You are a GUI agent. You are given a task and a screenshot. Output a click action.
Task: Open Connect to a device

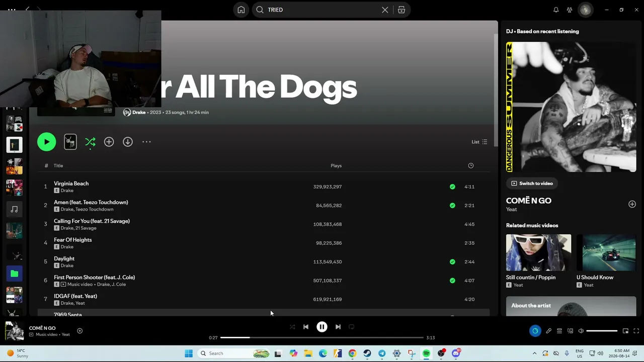coord(570,331)
